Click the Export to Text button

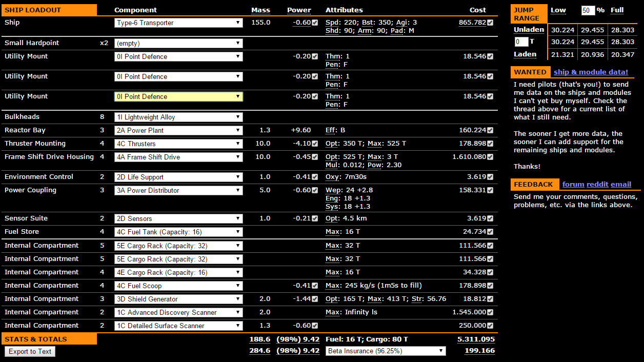click(x=30, y=351)
